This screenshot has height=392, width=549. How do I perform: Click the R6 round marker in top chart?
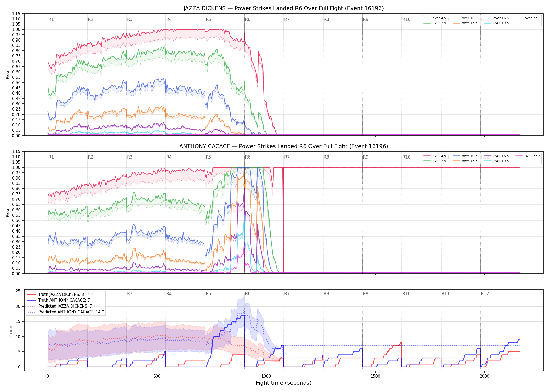[248, 19]
